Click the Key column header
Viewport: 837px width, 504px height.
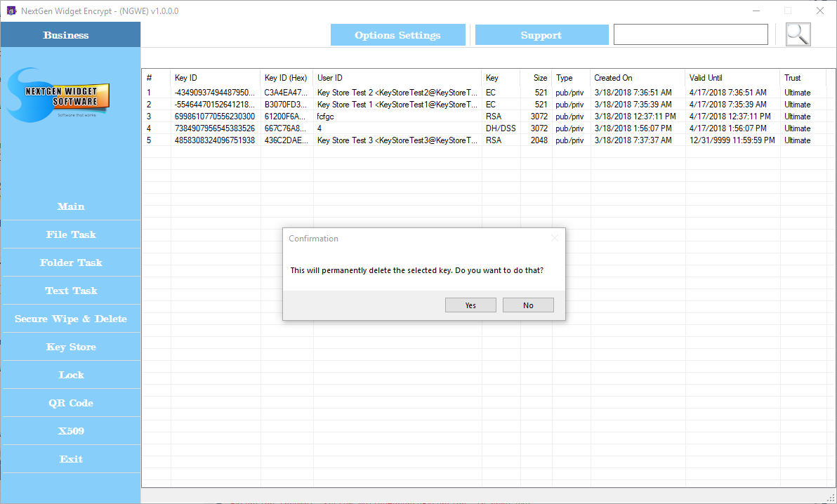pyautogui.click(x=501, y=78)
